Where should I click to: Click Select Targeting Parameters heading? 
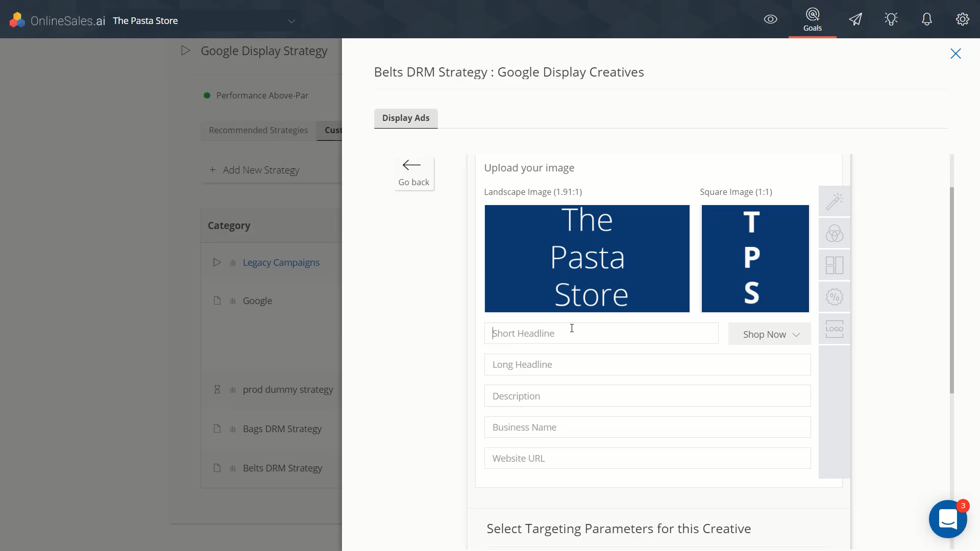pyautogui.click(x=619, y=529)
